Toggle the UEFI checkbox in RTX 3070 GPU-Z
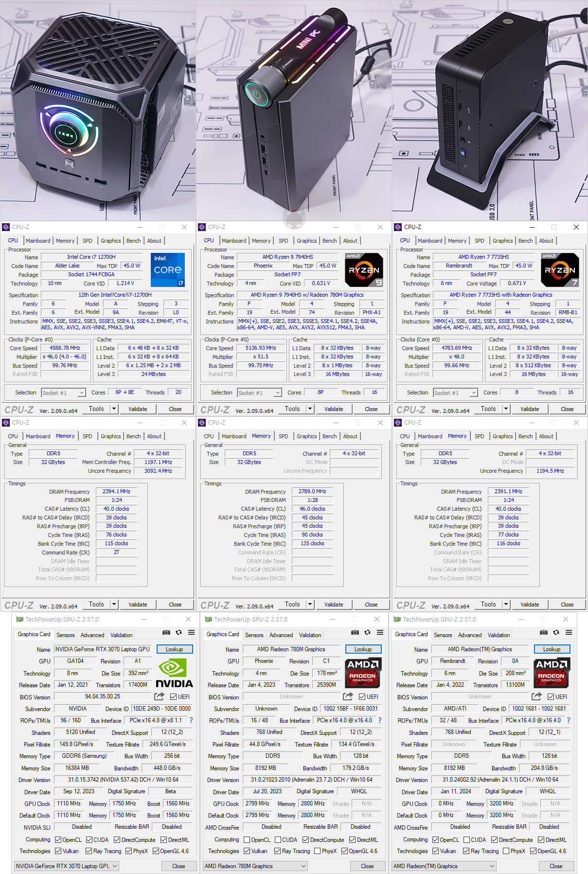The width and height of the screenshot is (588, 874). pos(173,697)
